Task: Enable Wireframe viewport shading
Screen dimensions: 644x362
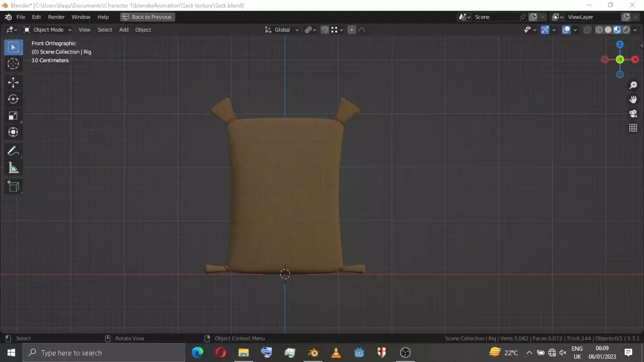Action: tap(599, 29)
